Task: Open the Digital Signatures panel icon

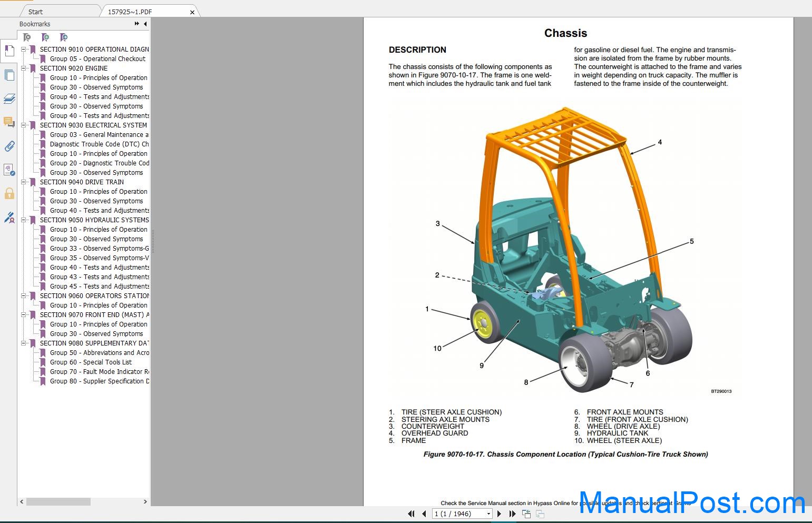Action: pos(9,170)
